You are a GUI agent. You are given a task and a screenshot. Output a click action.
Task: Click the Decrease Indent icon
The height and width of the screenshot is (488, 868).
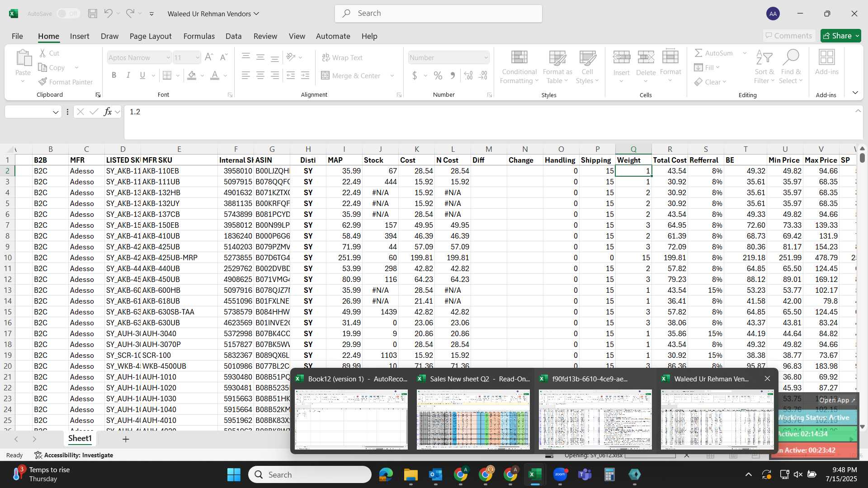pos(291,75)
